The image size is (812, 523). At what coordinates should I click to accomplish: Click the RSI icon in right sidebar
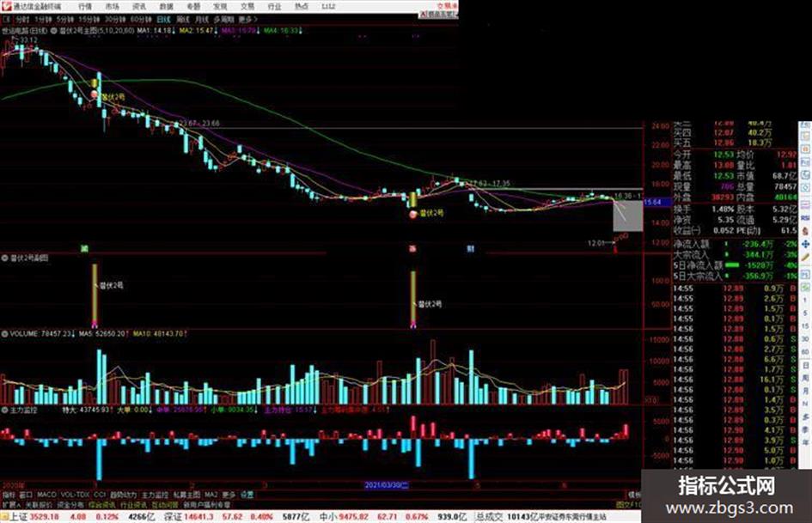pos(805,218)
